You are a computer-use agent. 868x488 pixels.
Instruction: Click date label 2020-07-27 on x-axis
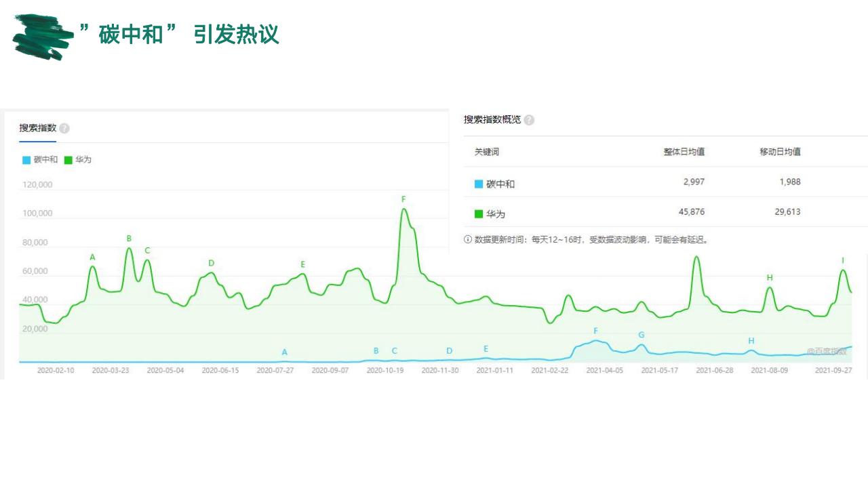pos(275,371)
